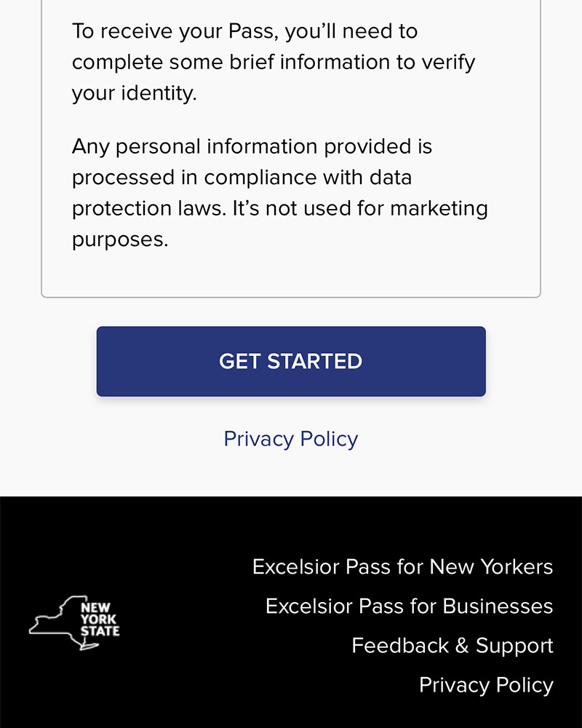
Task: Click the word 'Feedback' in the footer
Action: (400, 646)
